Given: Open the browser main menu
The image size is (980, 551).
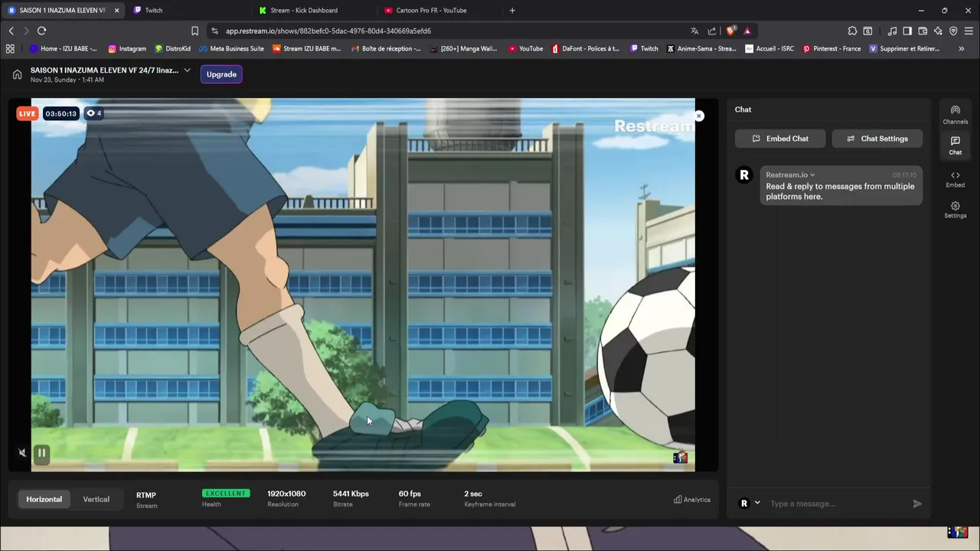Looking at the screenshot, I should point(969,31).
